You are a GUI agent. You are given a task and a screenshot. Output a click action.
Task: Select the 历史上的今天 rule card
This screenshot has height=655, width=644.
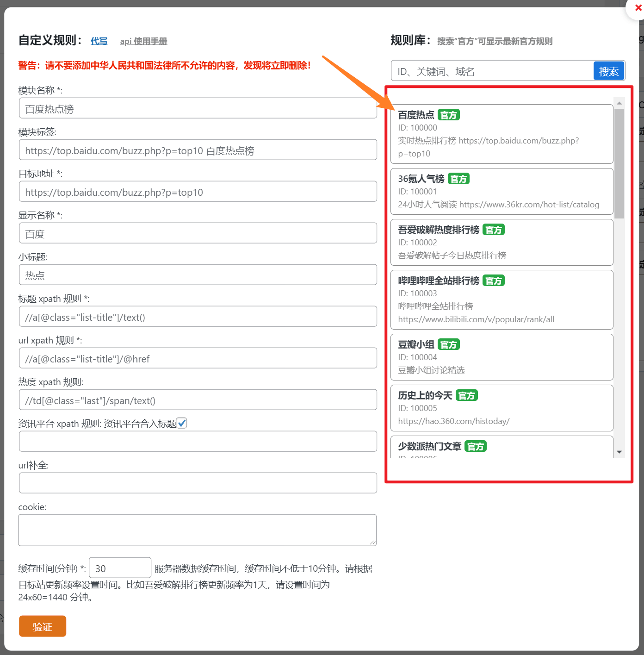click(502, 408)
